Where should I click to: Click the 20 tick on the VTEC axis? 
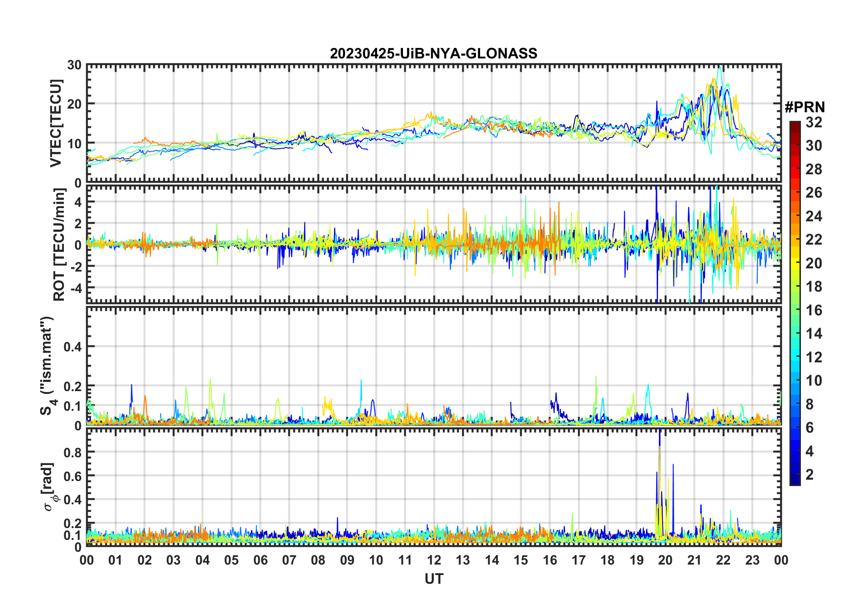click(x=74, y=105)
